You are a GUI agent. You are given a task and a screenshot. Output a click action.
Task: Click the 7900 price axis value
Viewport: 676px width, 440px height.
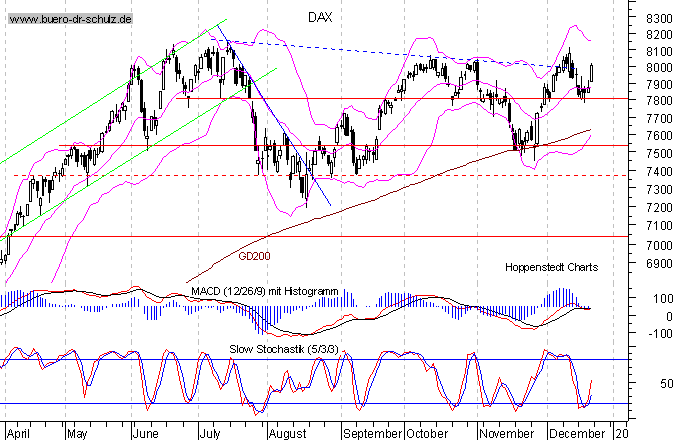(x=660, y=84)
